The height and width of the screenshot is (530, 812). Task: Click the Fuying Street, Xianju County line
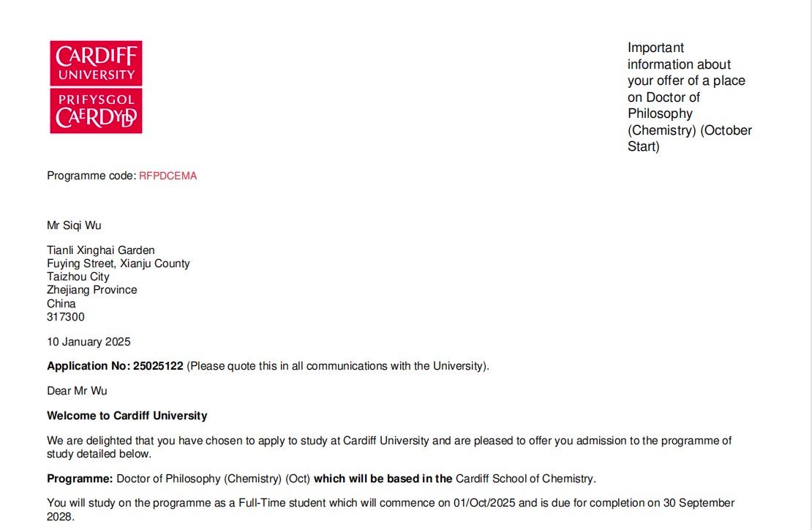tap(118, 264)
